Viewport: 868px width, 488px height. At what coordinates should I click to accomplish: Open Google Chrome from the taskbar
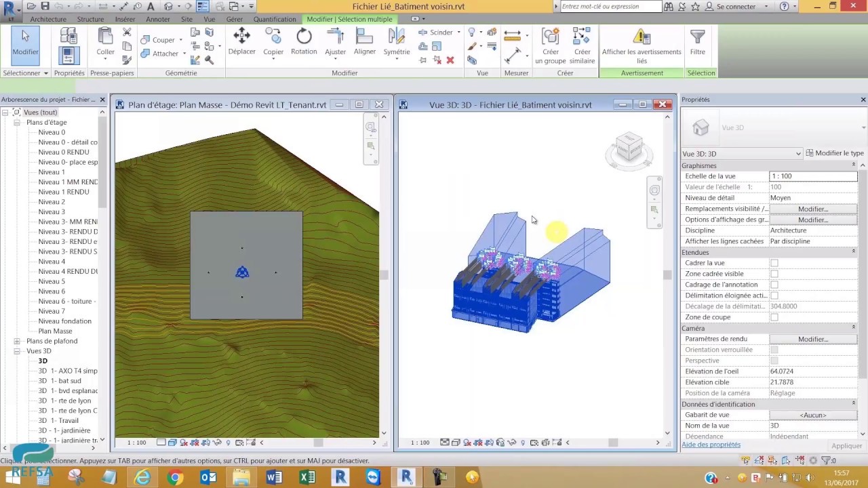pos(176,477)
